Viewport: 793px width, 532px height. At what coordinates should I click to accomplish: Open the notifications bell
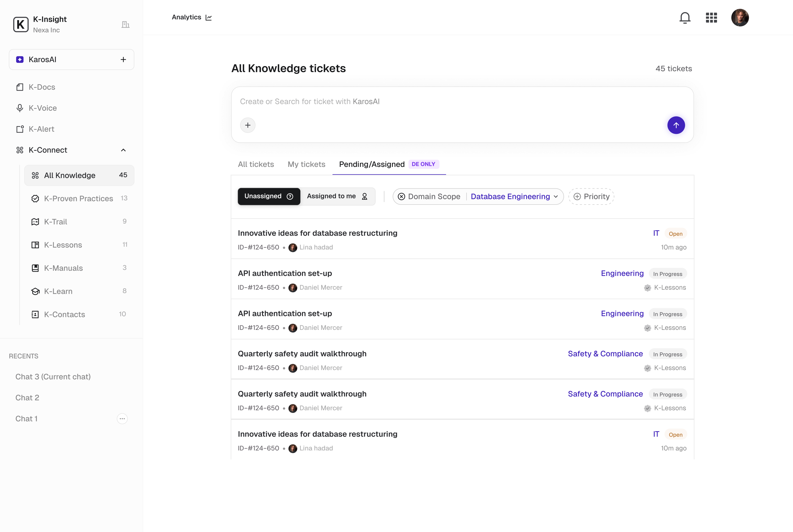(685, 18)
